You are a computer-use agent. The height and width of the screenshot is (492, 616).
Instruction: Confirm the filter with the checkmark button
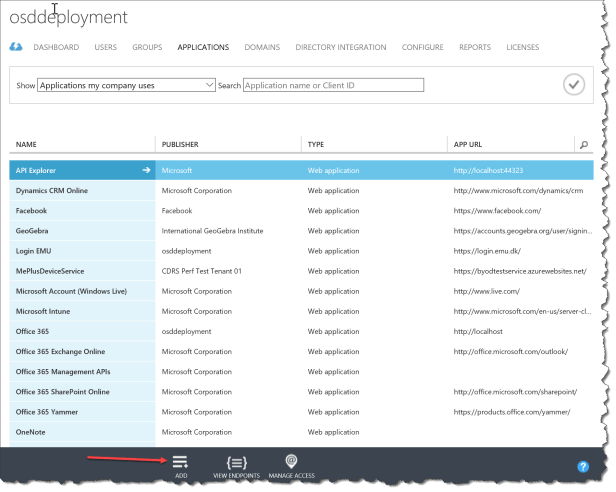coord(573,85)
